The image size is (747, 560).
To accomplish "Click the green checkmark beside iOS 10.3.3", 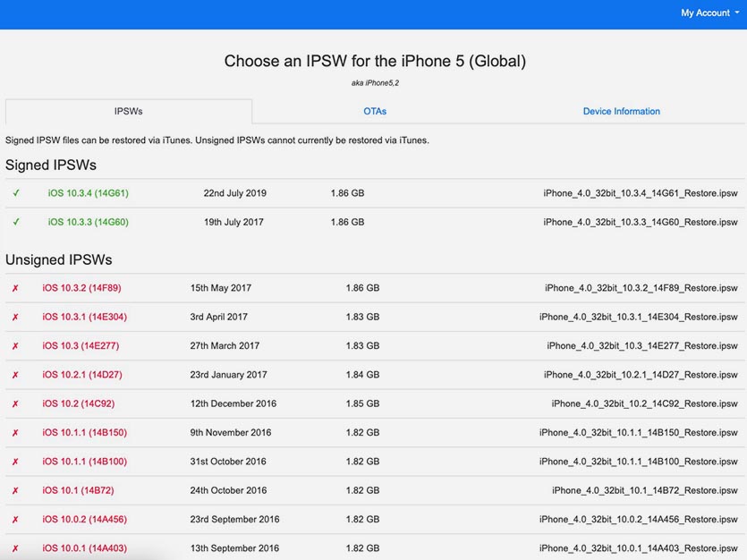I will (x=16, y=222).
